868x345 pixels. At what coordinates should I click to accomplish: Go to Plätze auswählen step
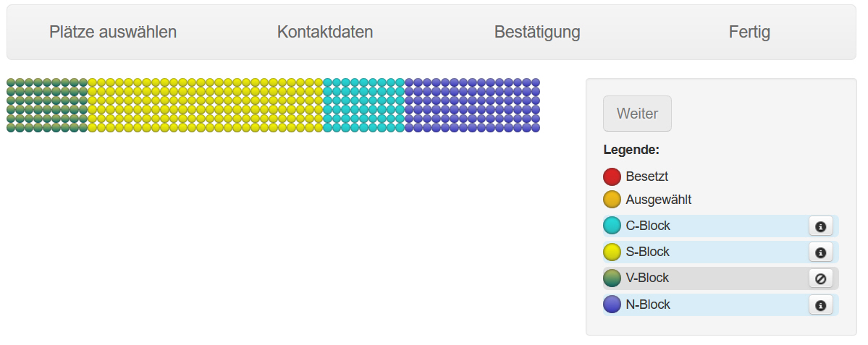113,32
